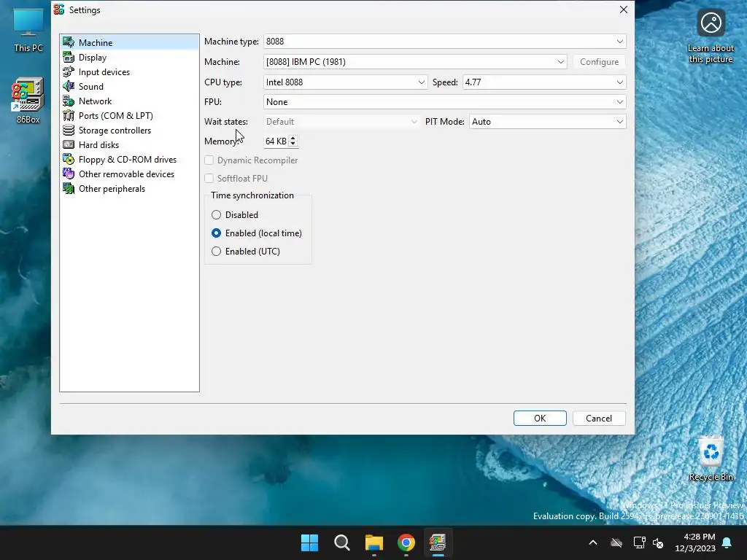
Task: Click the Input devices icon
Action: click(x=69, y=72)
